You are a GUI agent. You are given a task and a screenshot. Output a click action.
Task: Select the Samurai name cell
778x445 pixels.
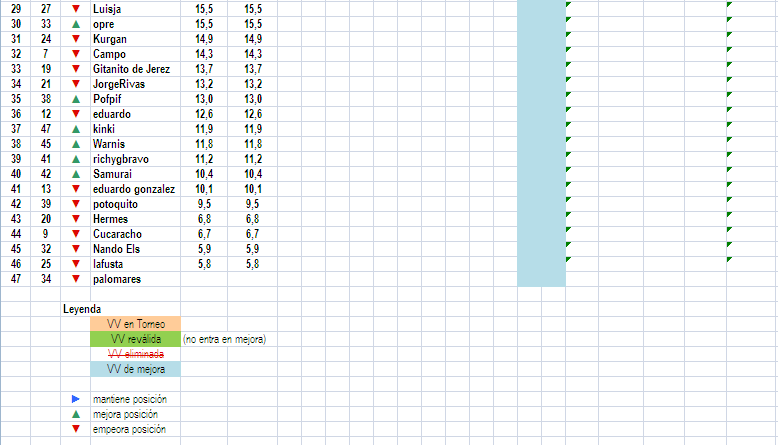[135, 174]
